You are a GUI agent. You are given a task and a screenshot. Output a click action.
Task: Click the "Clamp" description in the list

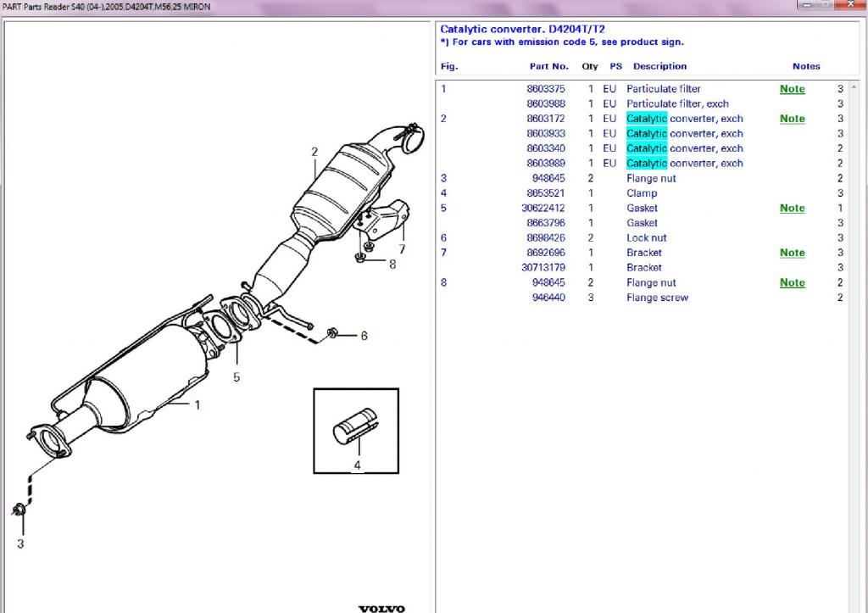click(x=642, y=193)
